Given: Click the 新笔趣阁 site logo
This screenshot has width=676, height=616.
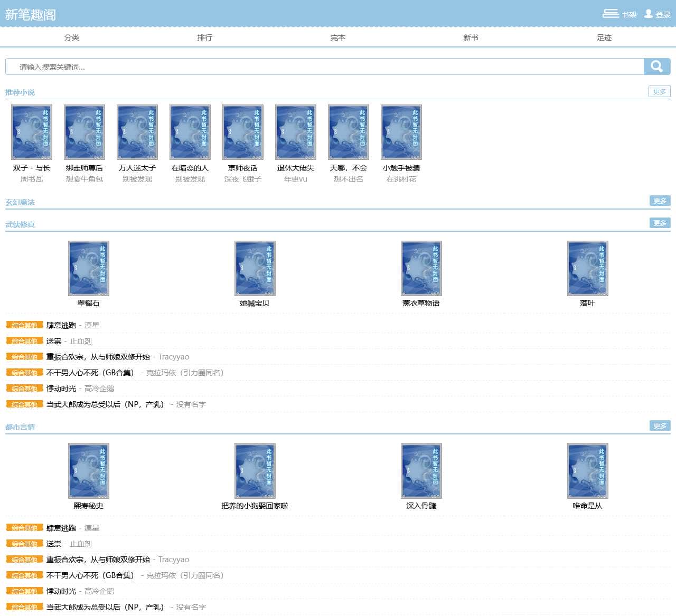Looking at the screenshot, I should 31,15.
